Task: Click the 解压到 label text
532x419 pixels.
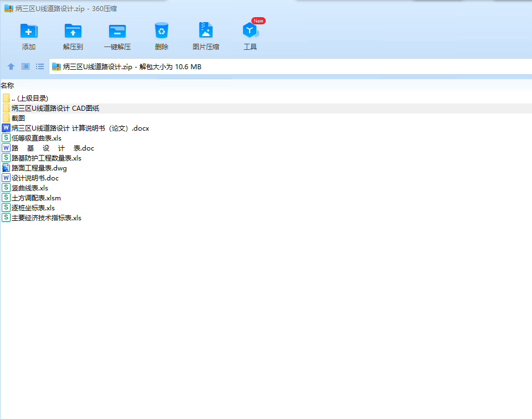Action: [73, 47]
